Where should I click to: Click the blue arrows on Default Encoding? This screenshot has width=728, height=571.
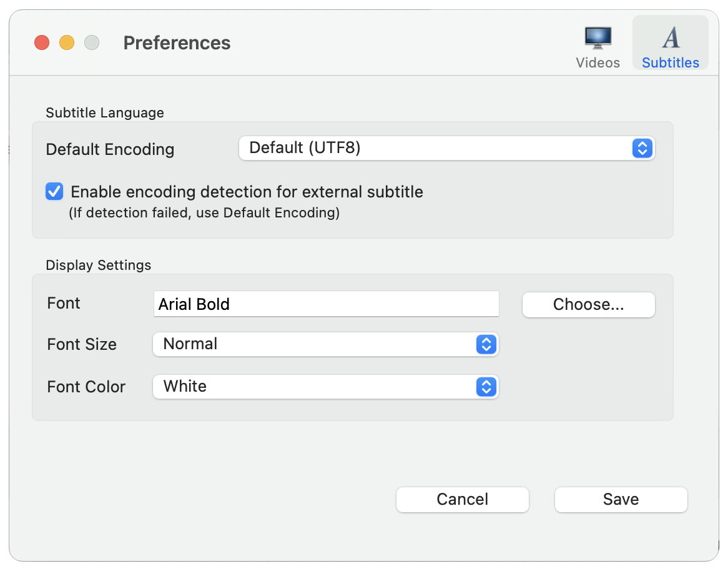click(x=642, y=149)
